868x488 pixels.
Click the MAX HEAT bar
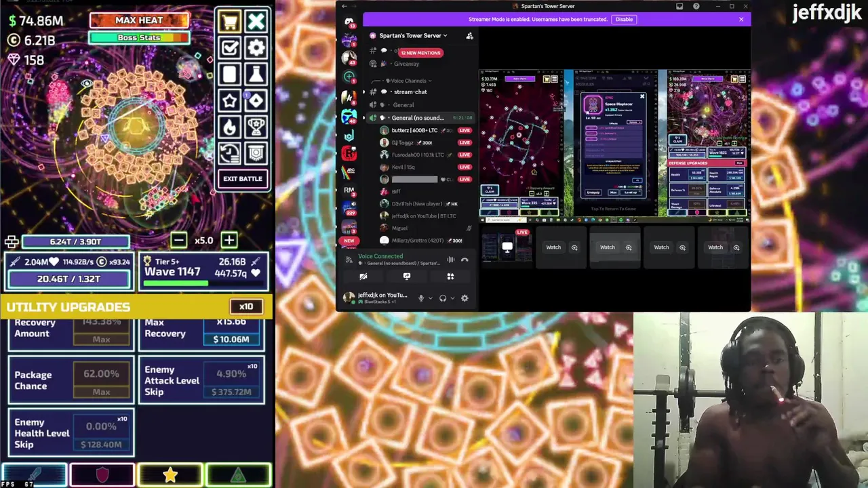tap(139, 20)
